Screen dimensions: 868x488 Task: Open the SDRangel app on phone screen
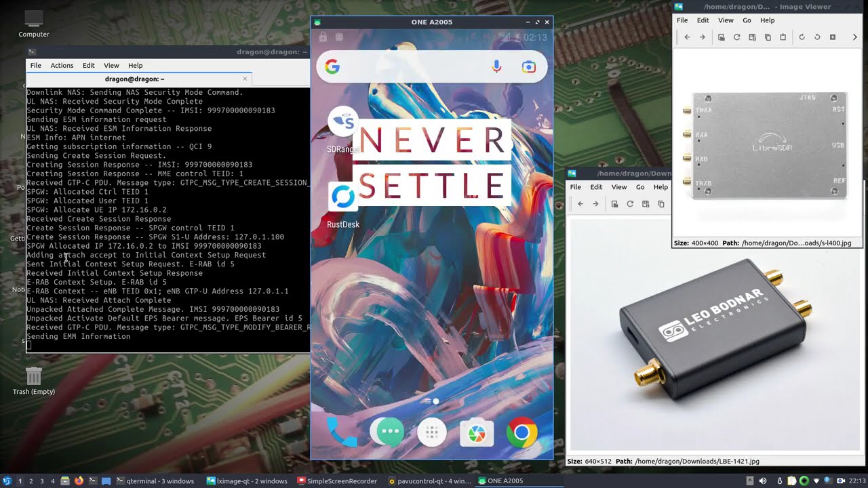[342, 129]
